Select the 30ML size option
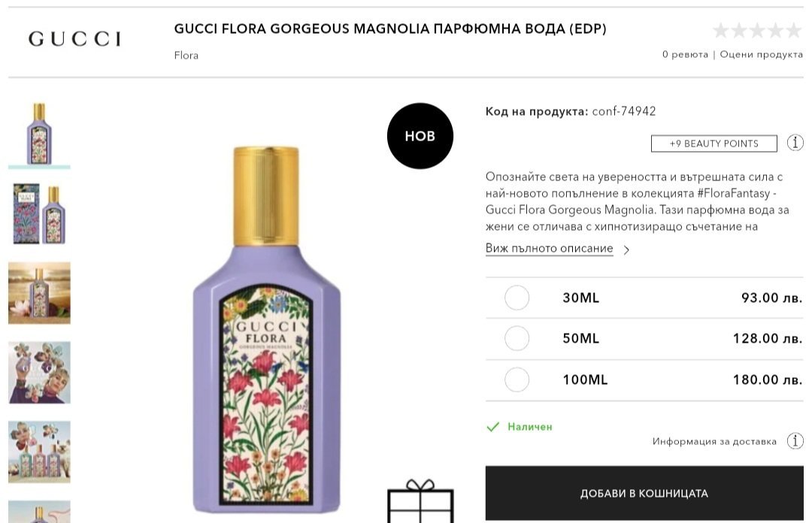The height and width of the screenshot is (523, 812). tap(517, 298)
